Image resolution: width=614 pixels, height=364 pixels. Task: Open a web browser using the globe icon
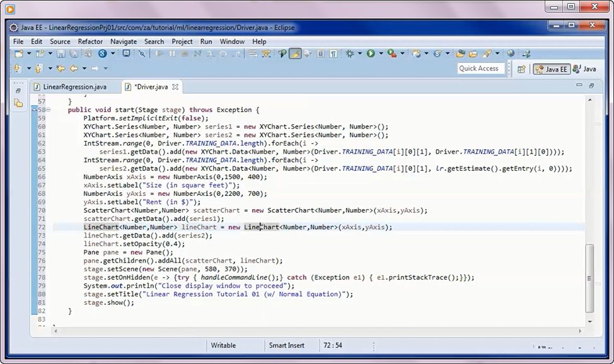pyautogui.click(x=511, y=54)
